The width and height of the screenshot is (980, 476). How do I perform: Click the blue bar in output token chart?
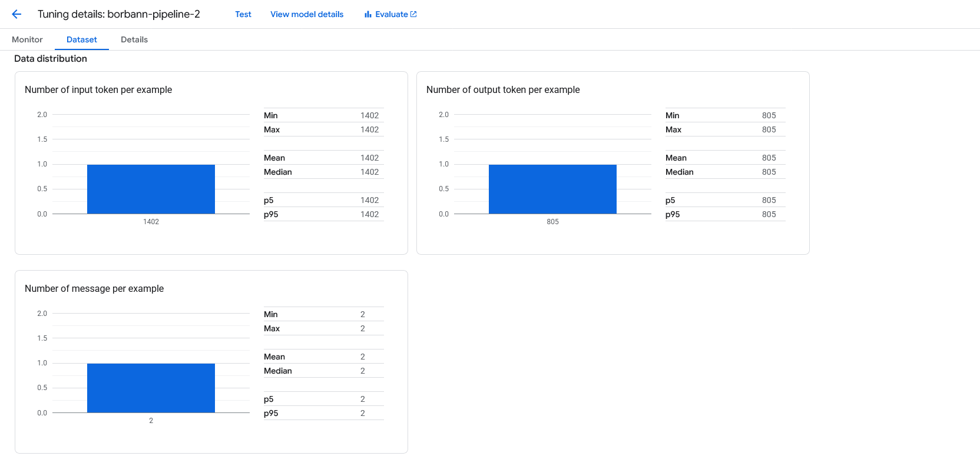[552, 189]
